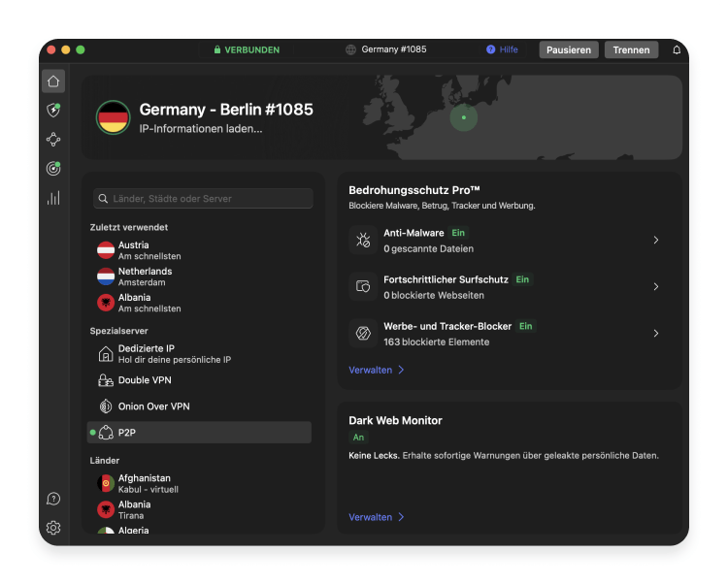This screenshot has width=728, height=585.
Task: Select the P2P special server row
Action: [200, 433]
